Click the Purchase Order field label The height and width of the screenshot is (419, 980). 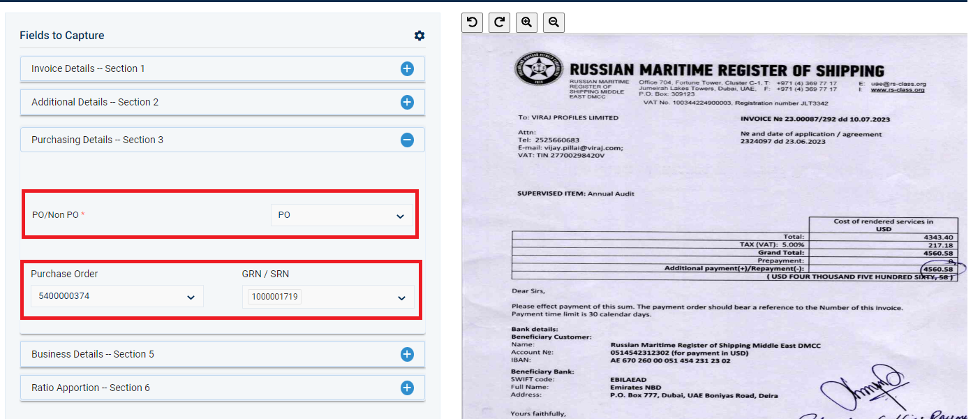tap(64, 274)
